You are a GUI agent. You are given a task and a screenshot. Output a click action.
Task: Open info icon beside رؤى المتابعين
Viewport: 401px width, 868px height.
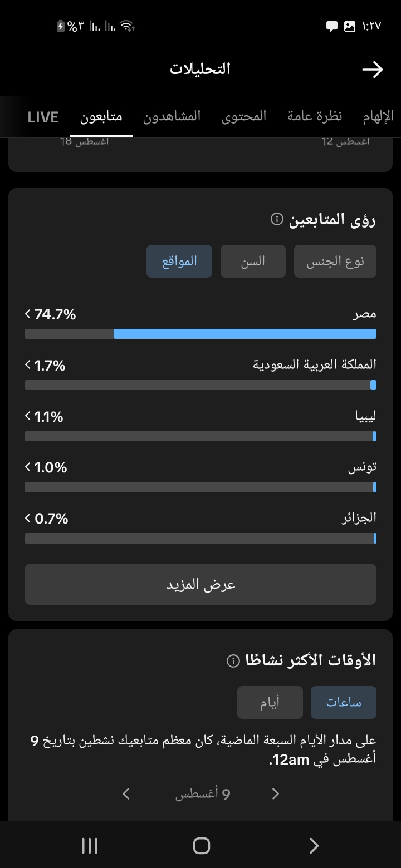click(x=276, y=220)
